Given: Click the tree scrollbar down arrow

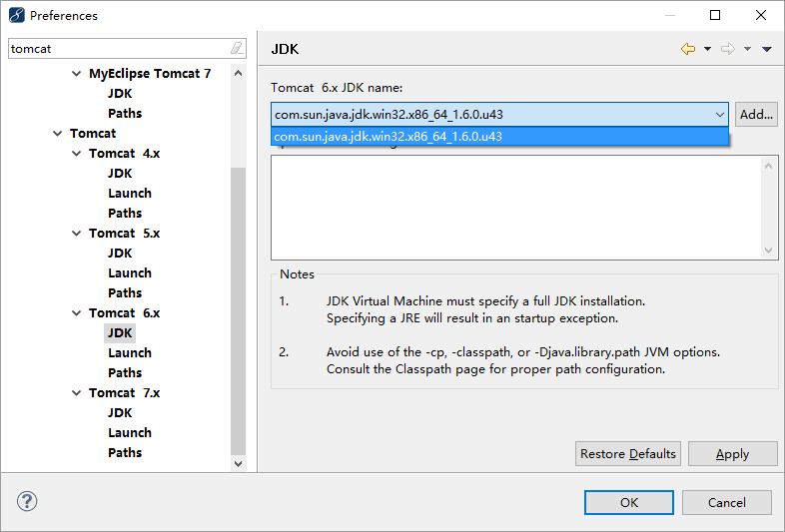Looking at the screenshot, I should [239, 464].
